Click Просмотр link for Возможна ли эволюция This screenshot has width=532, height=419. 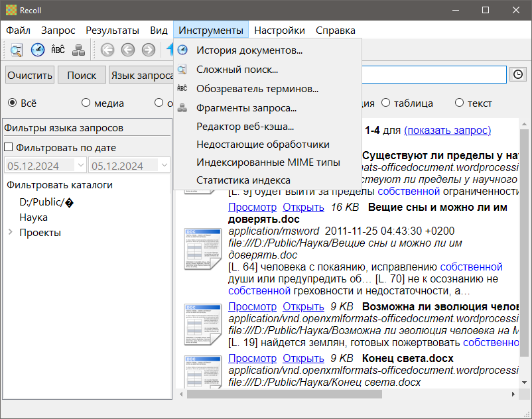[252, 306]
